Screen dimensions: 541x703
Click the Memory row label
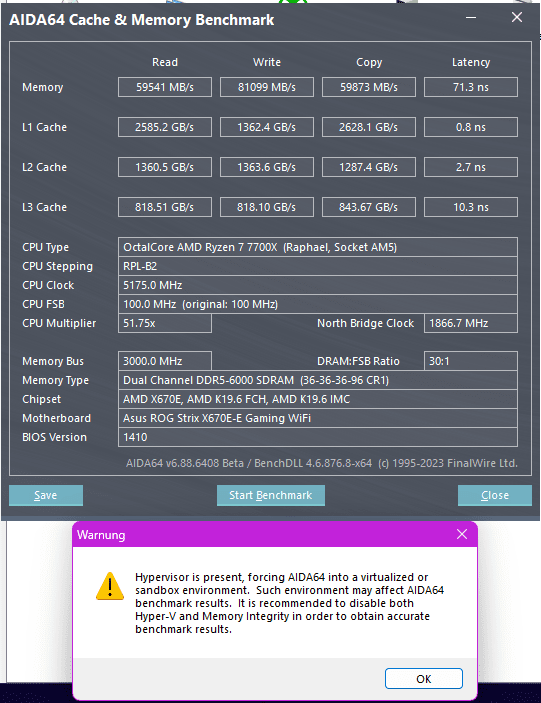[x=43, y=87]
